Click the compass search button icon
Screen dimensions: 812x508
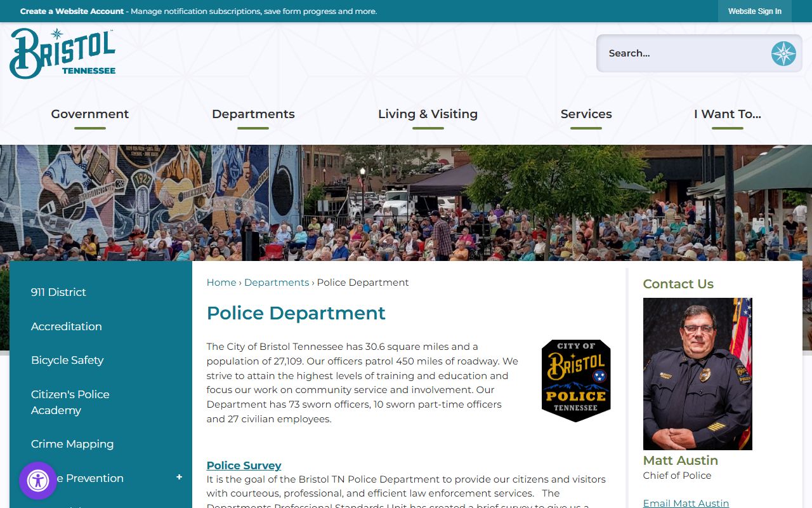click(783, 53)
